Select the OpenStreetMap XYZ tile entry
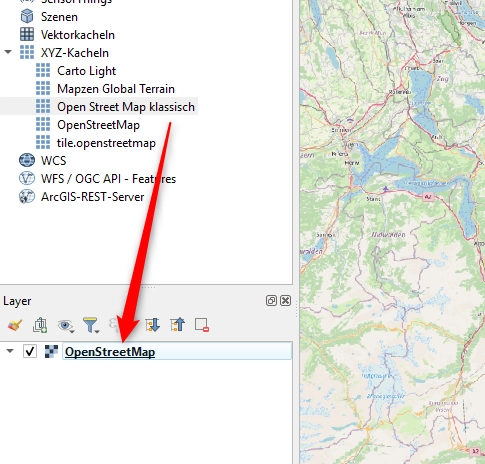This screenshot has height=464, width=485. click(98, 125)
